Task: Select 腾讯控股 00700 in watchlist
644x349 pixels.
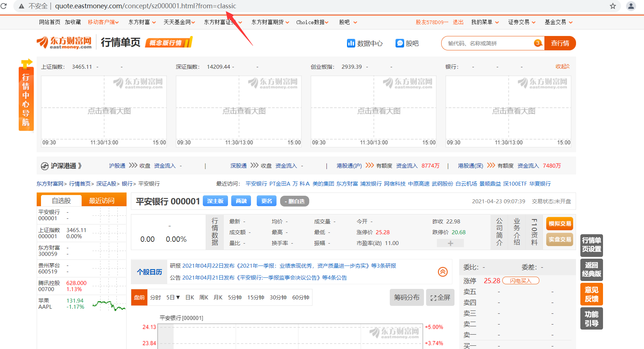Action: click(x=82, y=286)
